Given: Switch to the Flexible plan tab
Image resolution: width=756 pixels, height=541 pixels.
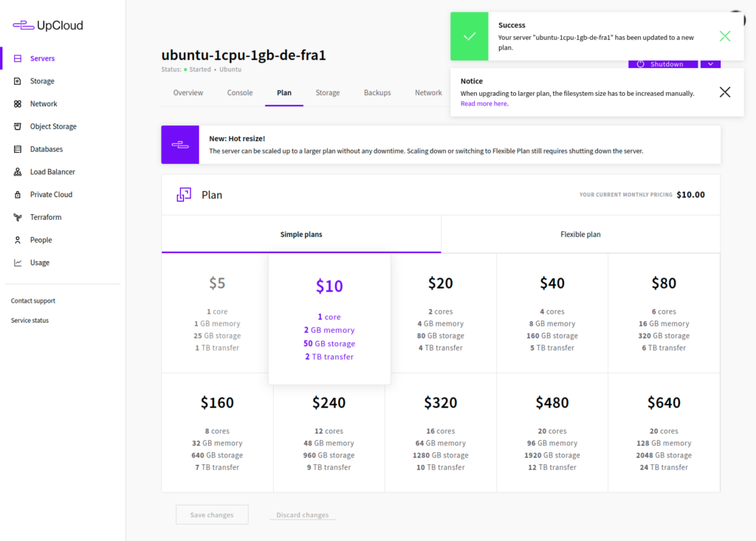Looking at the screenshot, I should (x=580, y=235).
